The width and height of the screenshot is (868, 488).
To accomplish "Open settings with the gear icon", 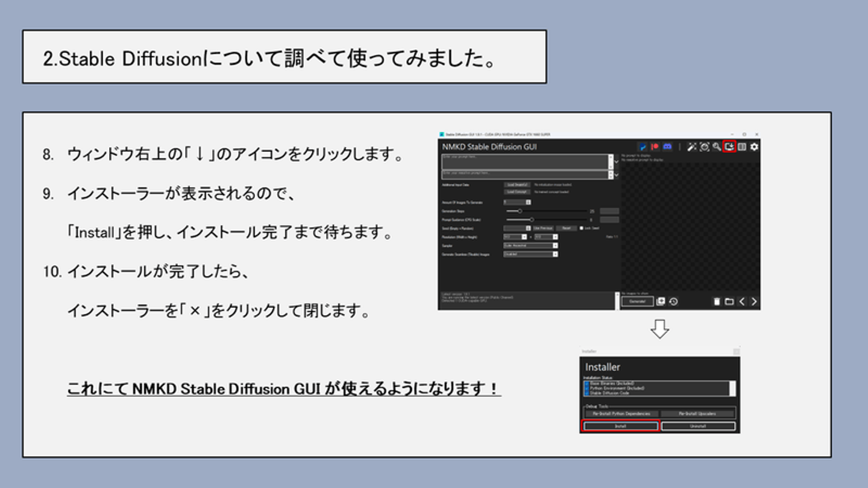I will click(754, 146).
